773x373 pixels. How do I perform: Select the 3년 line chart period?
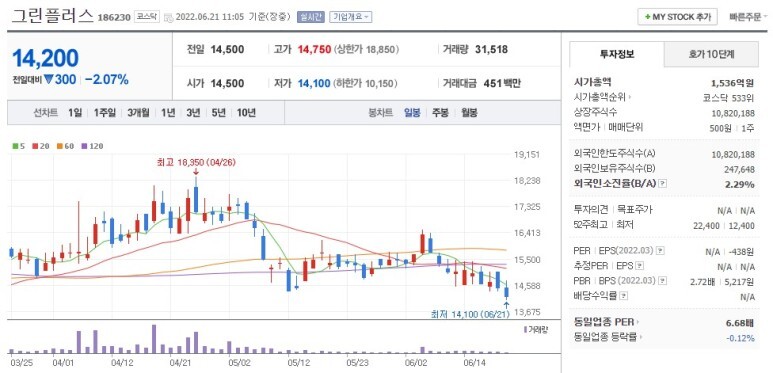tap(193, 113)
